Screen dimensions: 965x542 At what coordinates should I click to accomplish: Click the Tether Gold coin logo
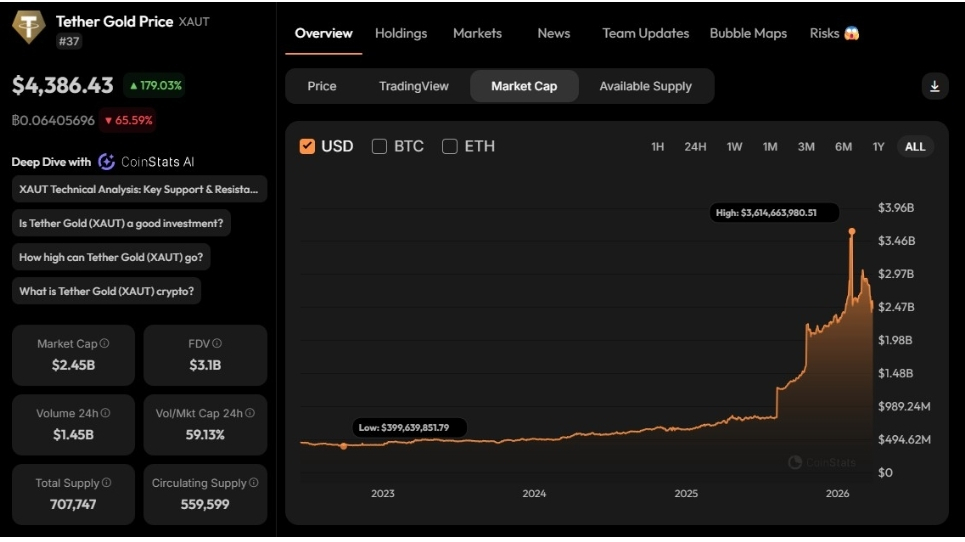pos(28,26)
